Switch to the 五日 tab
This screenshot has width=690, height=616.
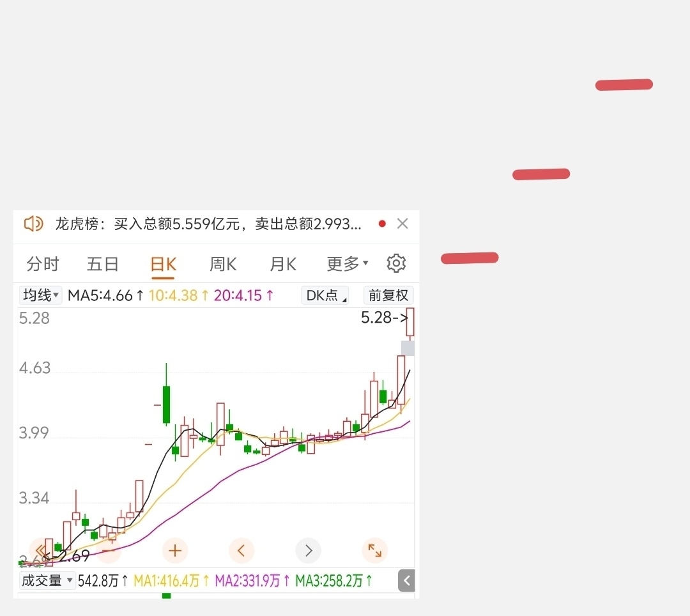point(102,264)
